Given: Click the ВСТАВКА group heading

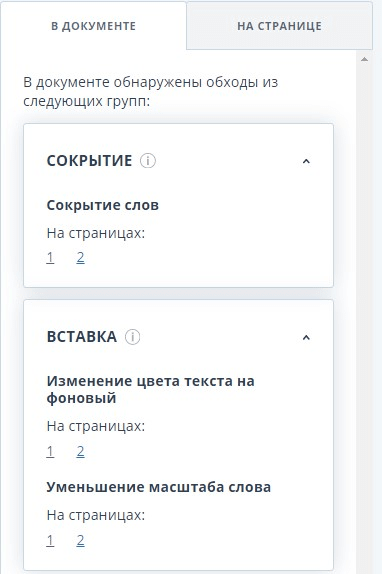Looking at the screenshot, I should pyautogui.click(x=82, y=337).
